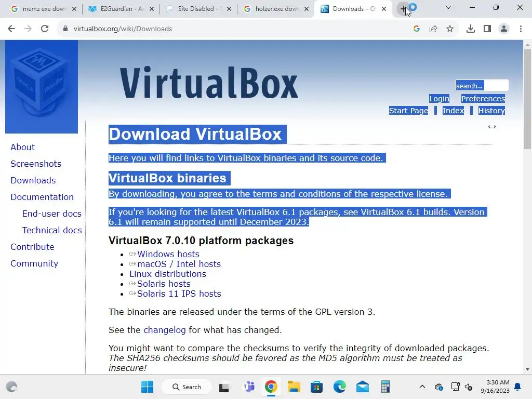
Task: View site information padlock icon
Action: 65,29
